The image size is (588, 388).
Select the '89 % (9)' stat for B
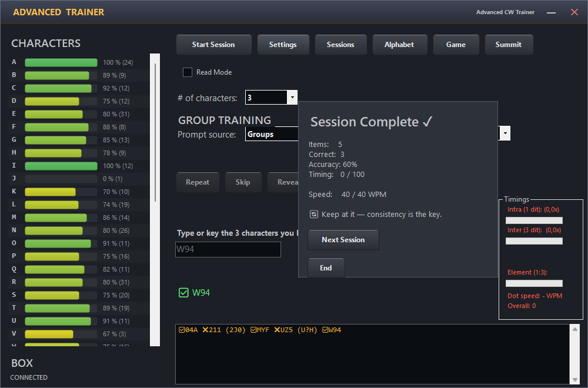coord(115,75)
